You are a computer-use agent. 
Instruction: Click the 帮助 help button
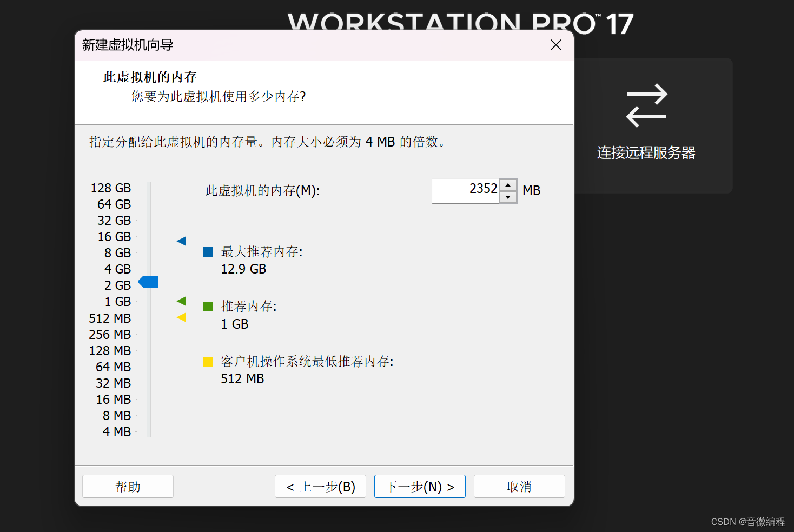pyautogui.click(x=128, y=487)
